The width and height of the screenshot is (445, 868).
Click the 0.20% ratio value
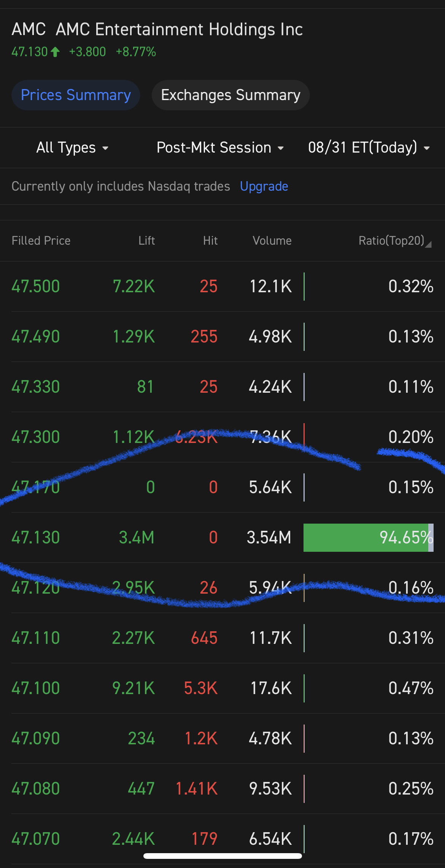tap(411, 437)
